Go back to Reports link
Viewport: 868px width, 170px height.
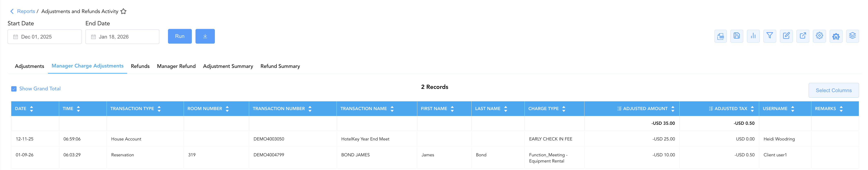26,11
